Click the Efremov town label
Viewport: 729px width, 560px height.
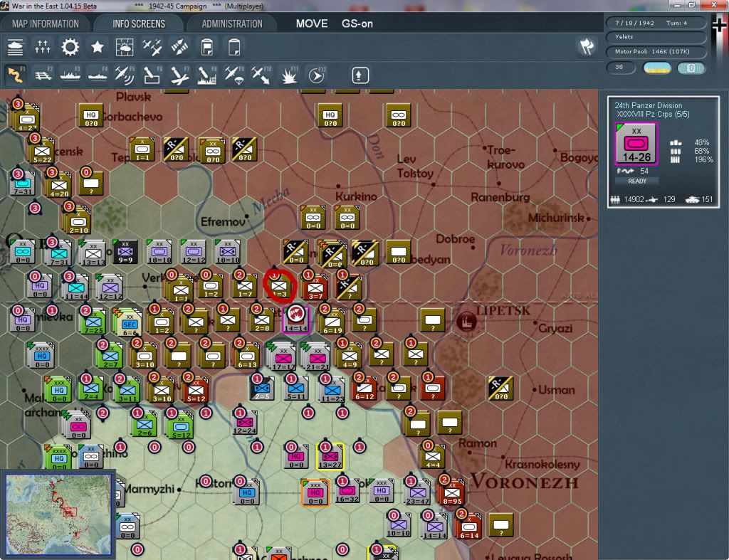(x=223, y=222)
